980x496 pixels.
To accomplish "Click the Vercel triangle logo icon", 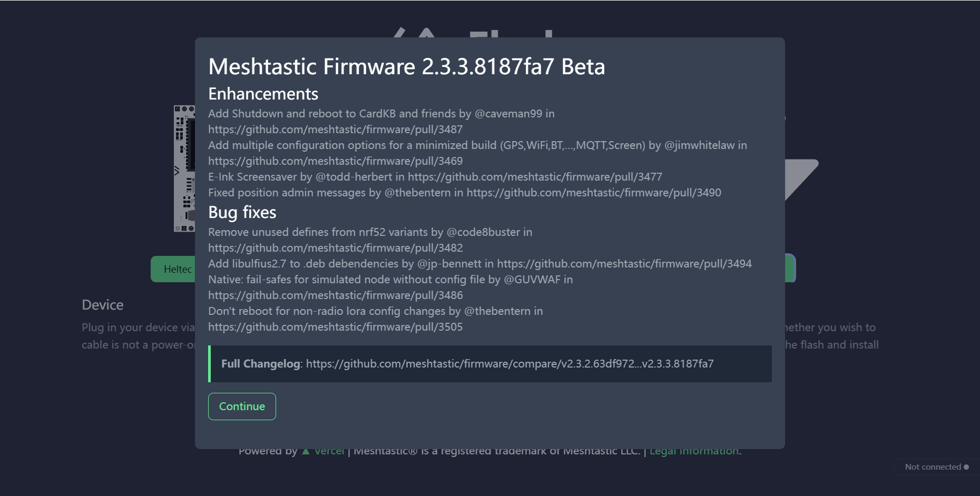I will 306,452.
